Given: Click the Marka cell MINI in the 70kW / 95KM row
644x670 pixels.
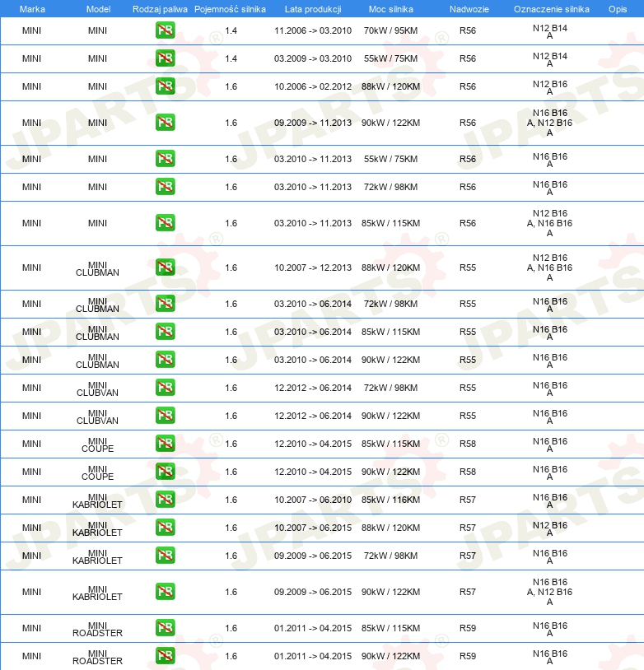Looking at the screenshot, I should coord(31,30).
